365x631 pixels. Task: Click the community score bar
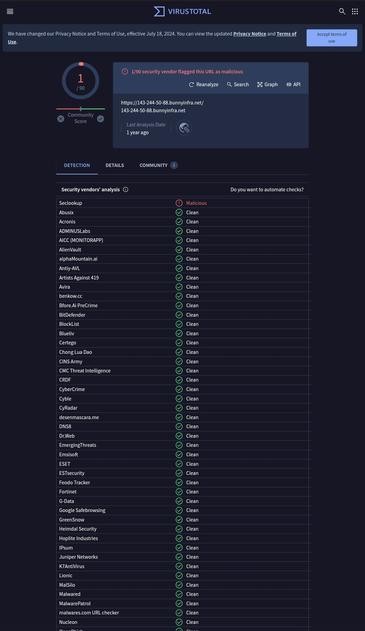tap(80, 109)
